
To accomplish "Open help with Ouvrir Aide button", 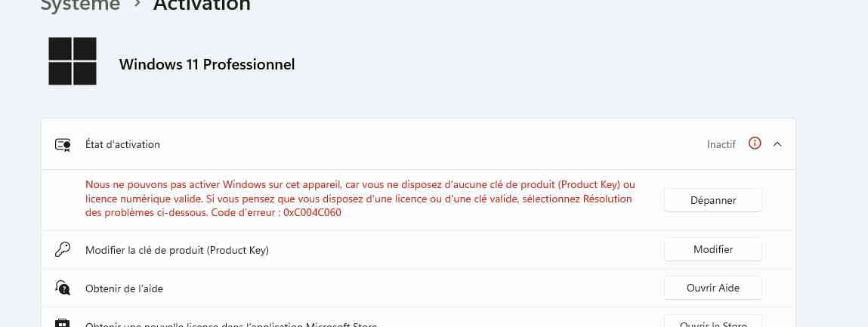I will click(x=713, y=288).
